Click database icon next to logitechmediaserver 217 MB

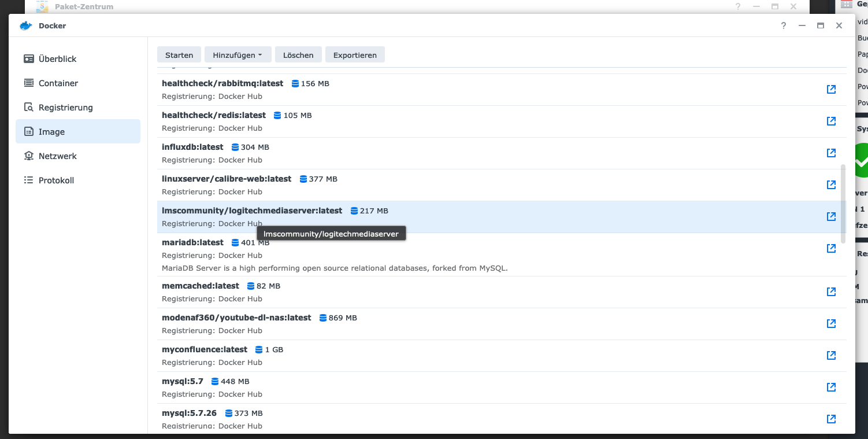click(x=354, y=211)
